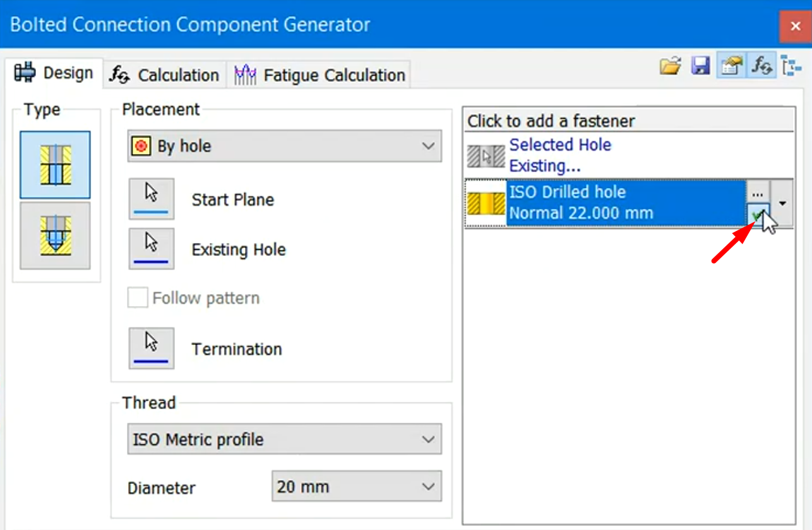Switch to the Fatigue Calculation tab

point(320,75)
